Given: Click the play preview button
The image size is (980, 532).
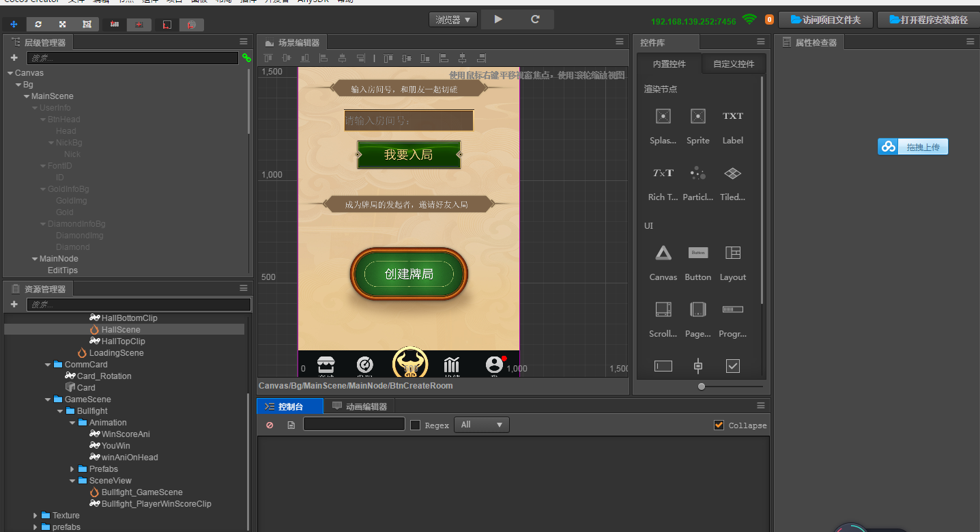Looking at the screenshot, I should coord(498,20).
